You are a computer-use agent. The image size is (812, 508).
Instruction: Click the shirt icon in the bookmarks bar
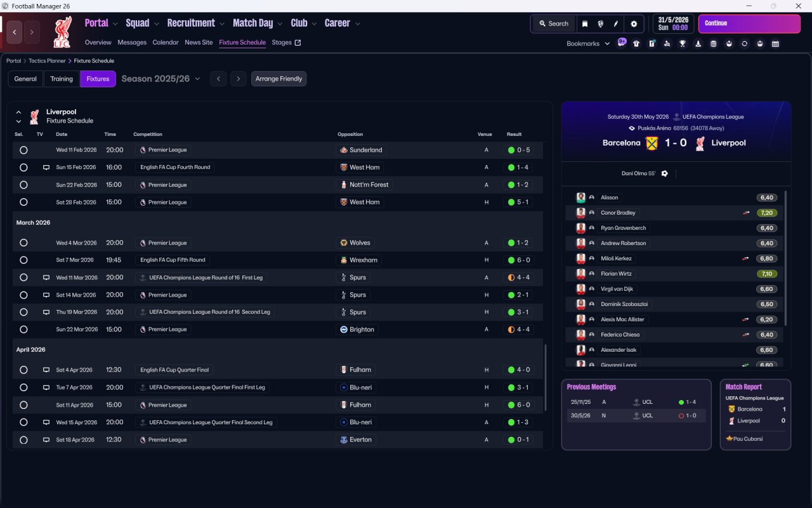636,44
